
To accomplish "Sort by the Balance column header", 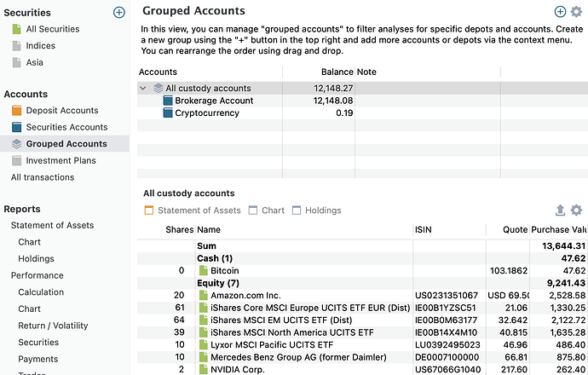I will [337, 72].
